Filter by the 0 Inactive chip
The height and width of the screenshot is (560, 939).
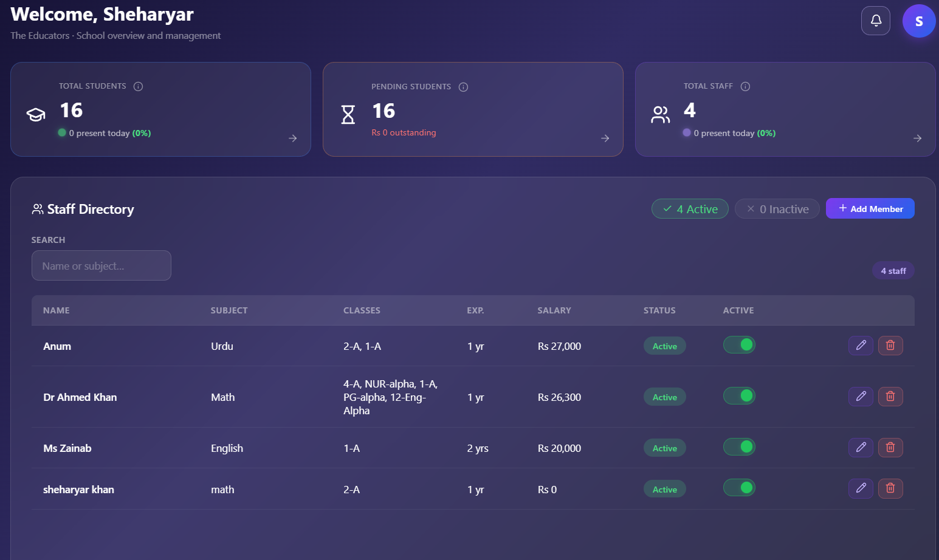pos(777,209)
